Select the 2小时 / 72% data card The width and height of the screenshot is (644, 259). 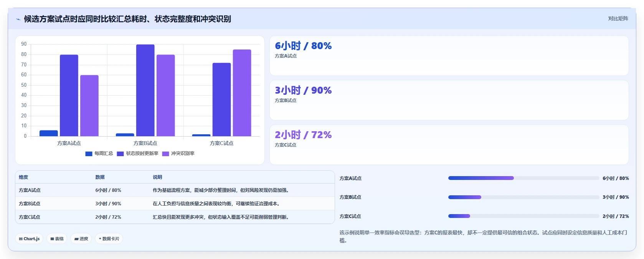(x=449, y=145)
